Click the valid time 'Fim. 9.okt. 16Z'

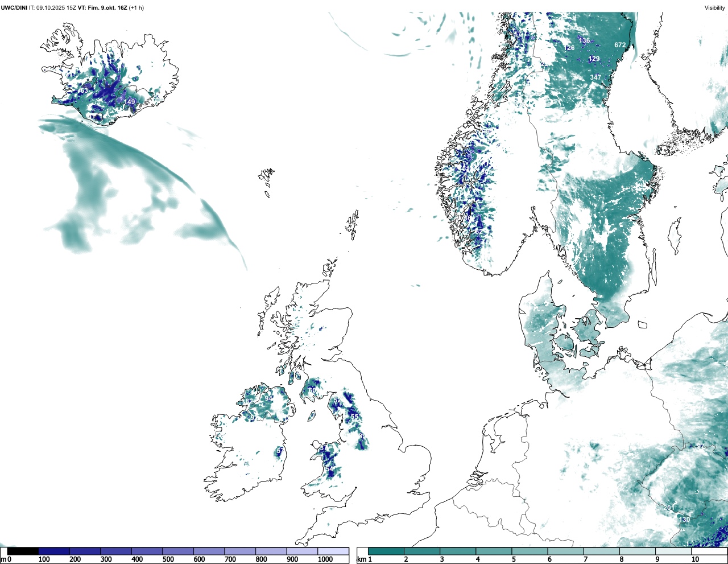[x=107, y=8]
